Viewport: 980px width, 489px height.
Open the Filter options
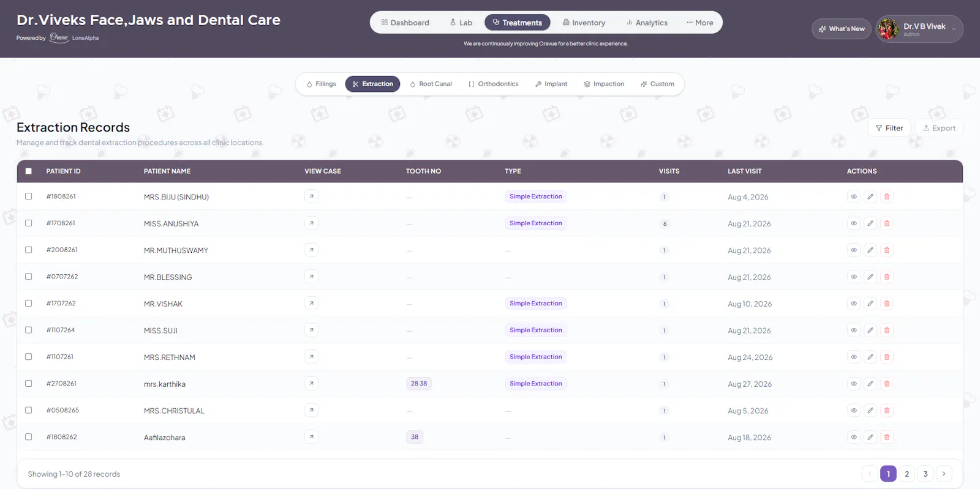[x=889, y=128]
